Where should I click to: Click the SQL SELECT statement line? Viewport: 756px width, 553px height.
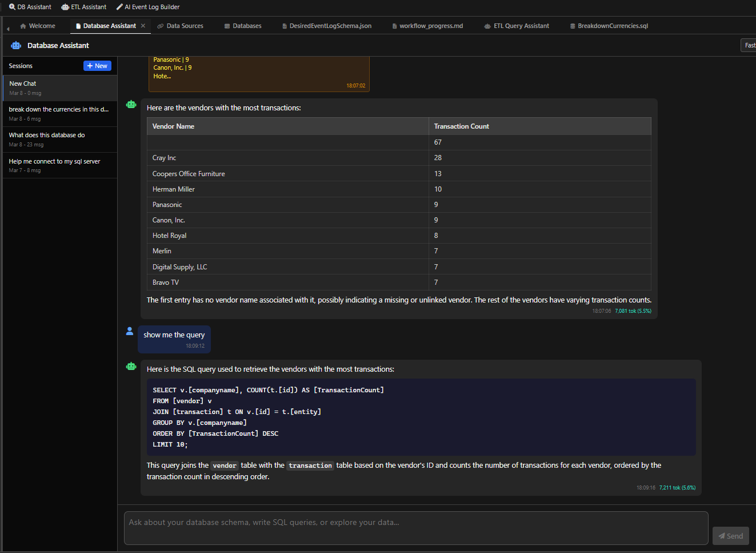(268, 390)
